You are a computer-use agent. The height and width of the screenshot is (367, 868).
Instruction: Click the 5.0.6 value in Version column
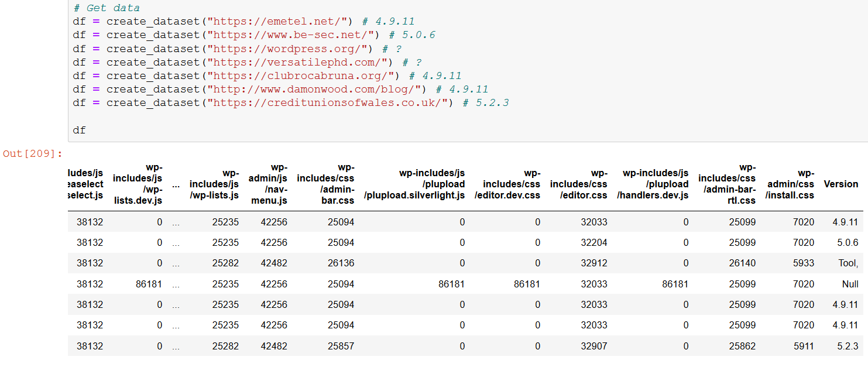click(848, 242)
